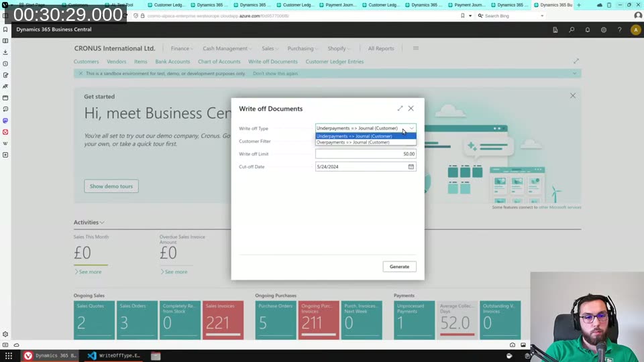Image resolution: width=644 pixels, height=362 pixels.
Task: Open Vendors navigation link
Action: tap(116, 62)
